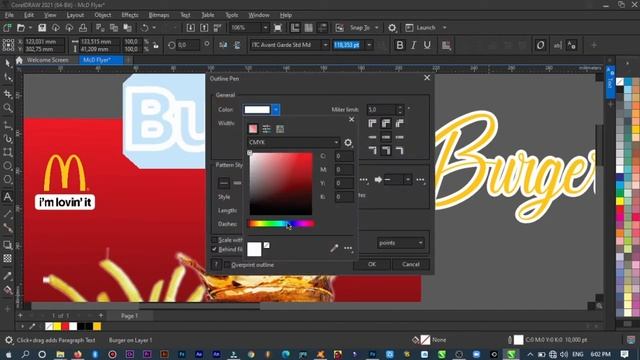Expand the zoom level dropdown
Screen dimensions: 640x360
coord(265,28)
